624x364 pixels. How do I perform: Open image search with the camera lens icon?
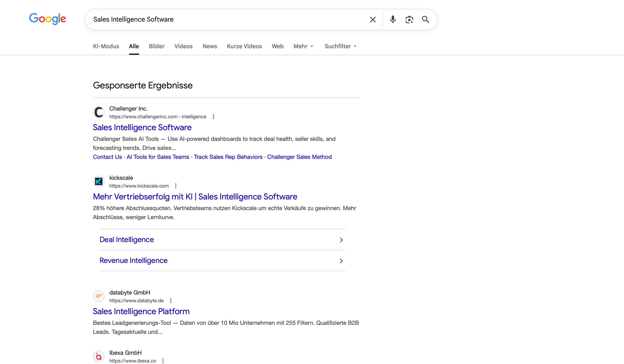point(409,20)
